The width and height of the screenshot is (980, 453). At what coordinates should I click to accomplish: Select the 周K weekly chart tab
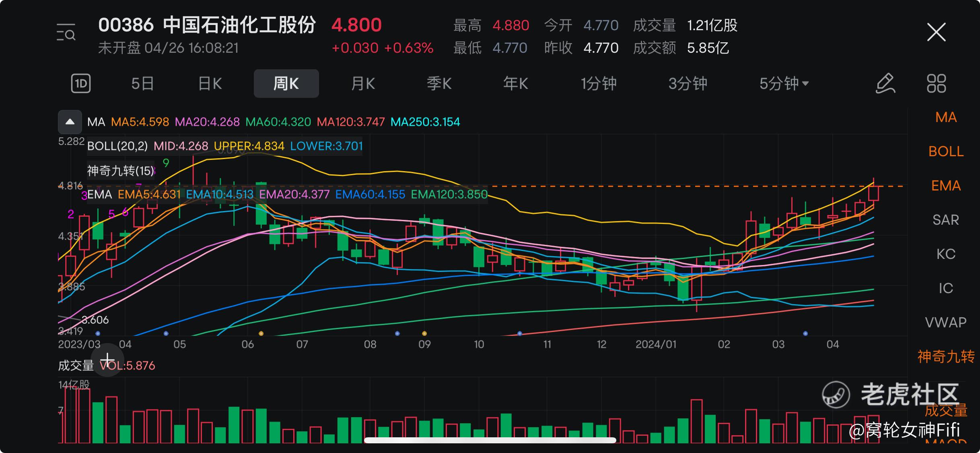286,84
